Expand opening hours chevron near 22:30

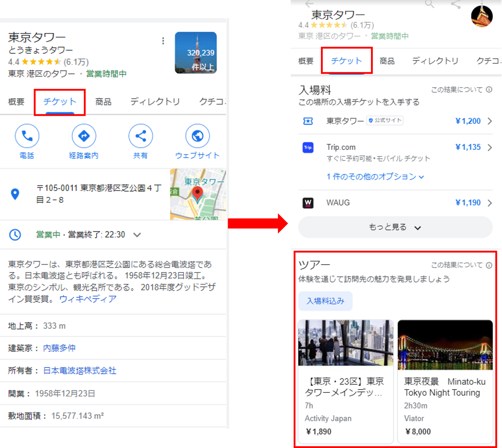pyautogui.click(x=137, y=235)
